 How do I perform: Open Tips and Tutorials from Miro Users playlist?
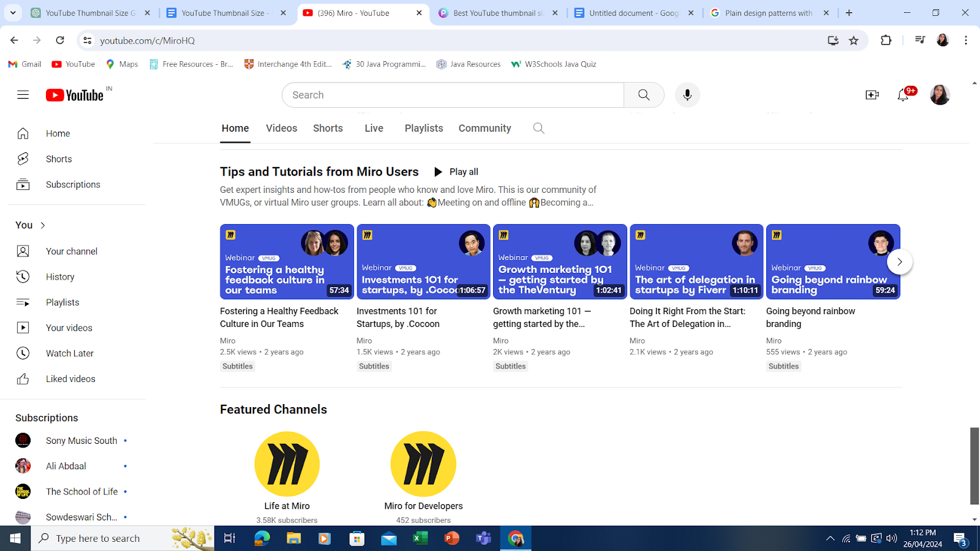tap(319, 172)
